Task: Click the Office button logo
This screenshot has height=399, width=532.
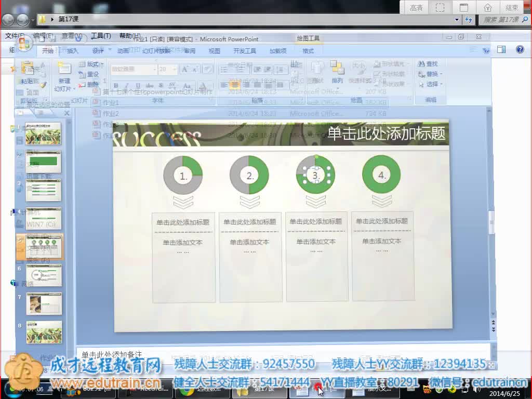Action: coord(24,44)
